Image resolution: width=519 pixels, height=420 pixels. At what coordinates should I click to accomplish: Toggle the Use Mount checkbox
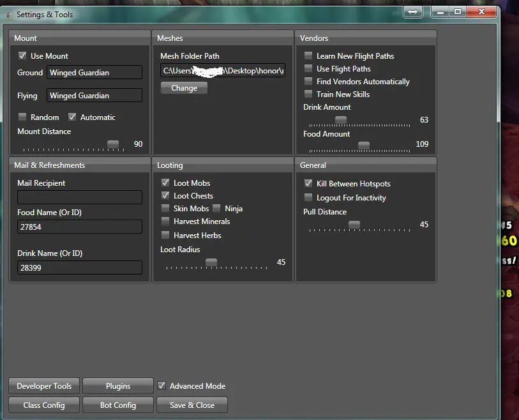(22, 56)
